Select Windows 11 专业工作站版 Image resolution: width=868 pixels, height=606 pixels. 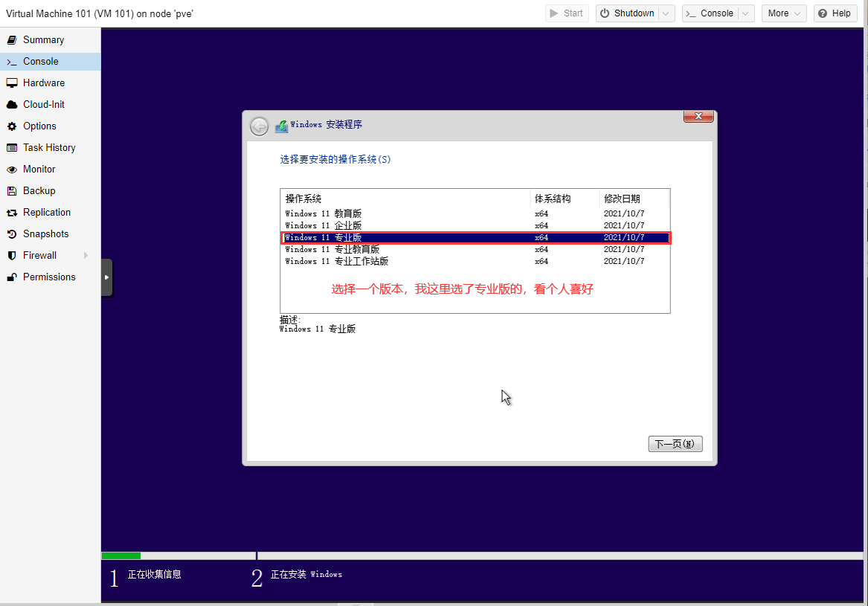click(475, 261)
